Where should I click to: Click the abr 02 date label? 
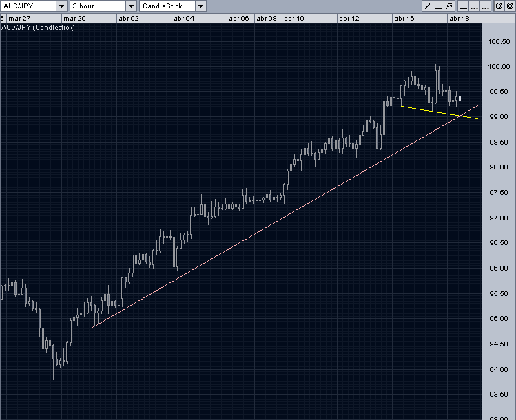point(129,19)
